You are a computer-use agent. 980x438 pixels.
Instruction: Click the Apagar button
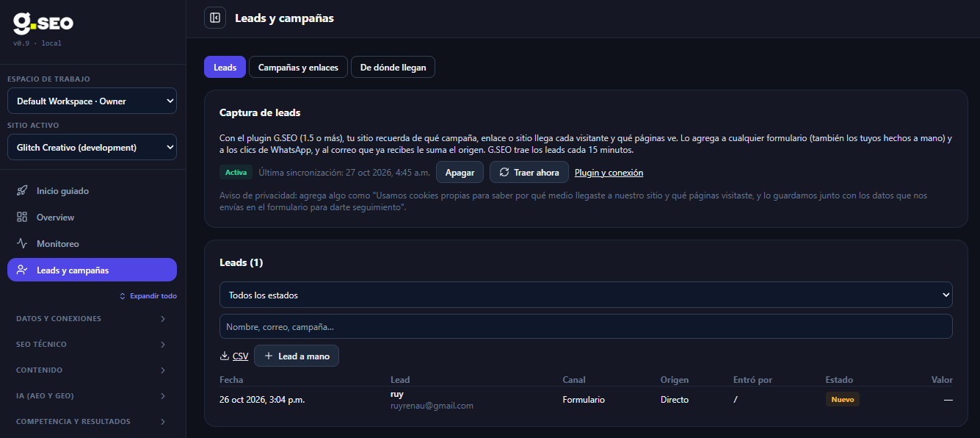(460, 172)
